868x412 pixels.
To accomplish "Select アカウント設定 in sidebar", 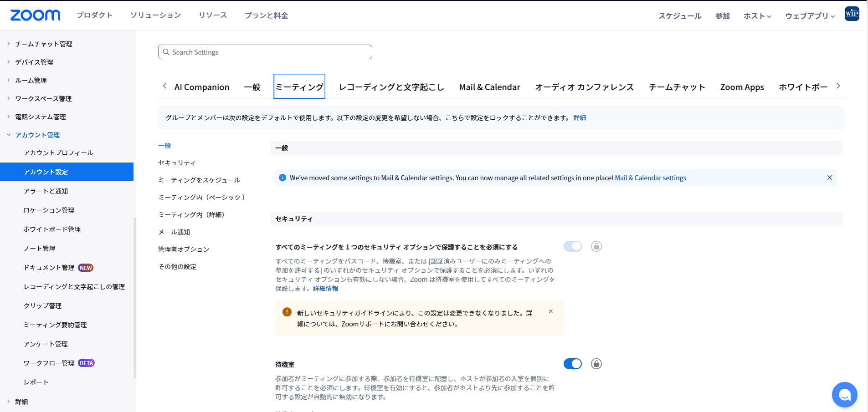I will tap(67, 172).
